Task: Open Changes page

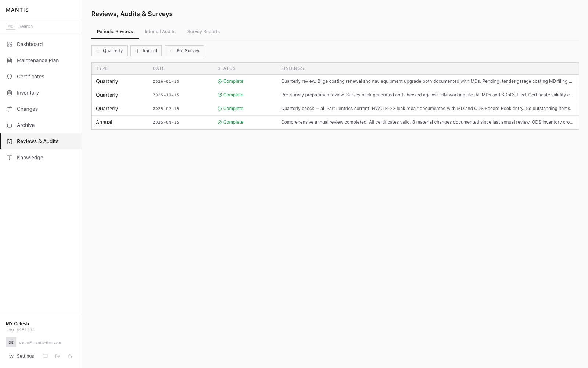Action: point(41,109)
